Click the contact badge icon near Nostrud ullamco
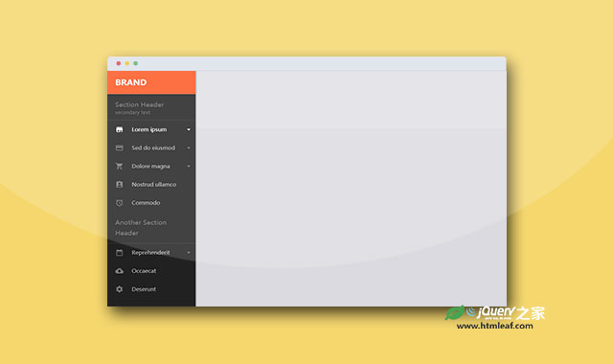This screenshot has width=613, height=364. click(x=119, y=185)
